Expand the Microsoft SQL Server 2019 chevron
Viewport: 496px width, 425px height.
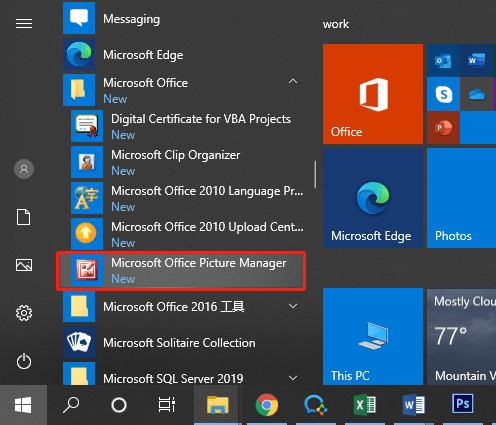293,378
